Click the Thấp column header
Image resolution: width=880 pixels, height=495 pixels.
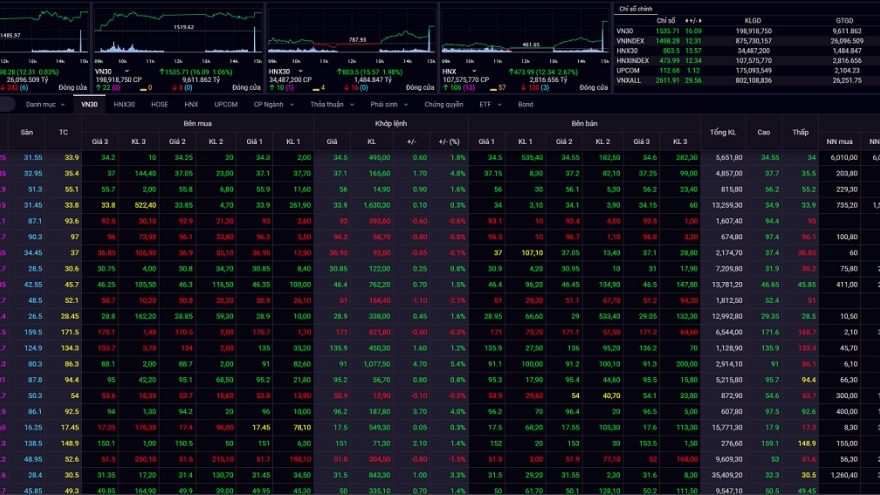pos(799,132)
